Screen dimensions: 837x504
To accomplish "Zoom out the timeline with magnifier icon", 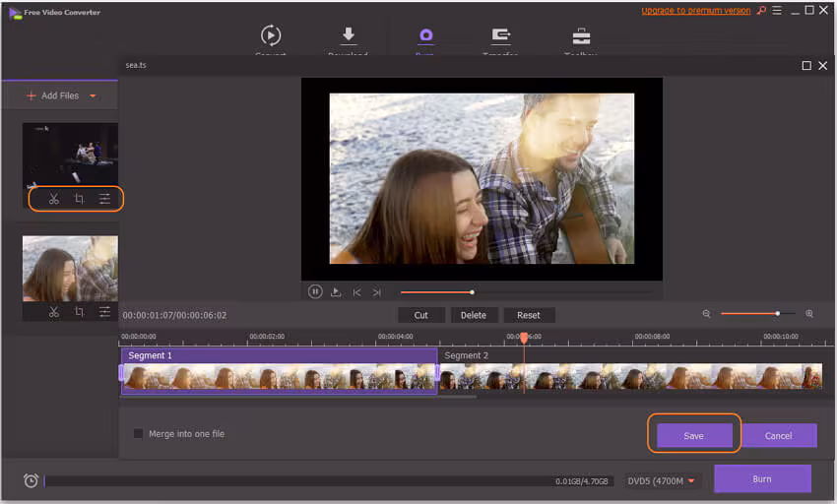I will [x=706, y=314].
